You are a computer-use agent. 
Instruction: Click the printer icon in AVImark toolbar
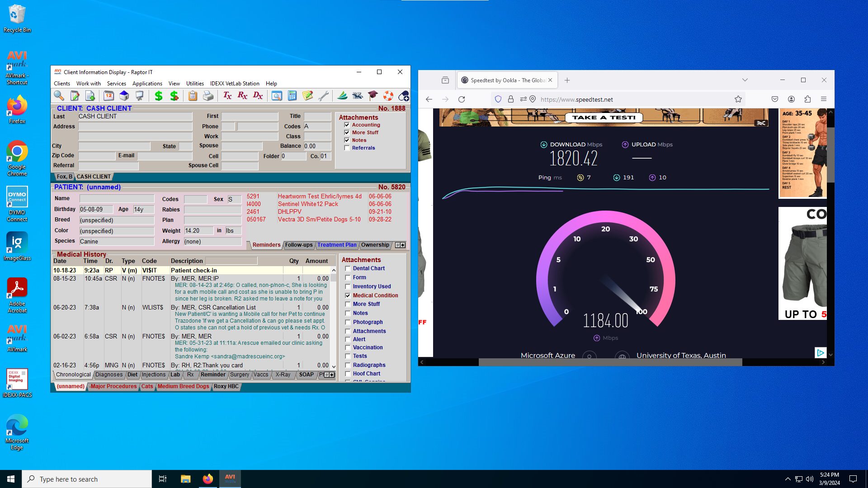208,96
